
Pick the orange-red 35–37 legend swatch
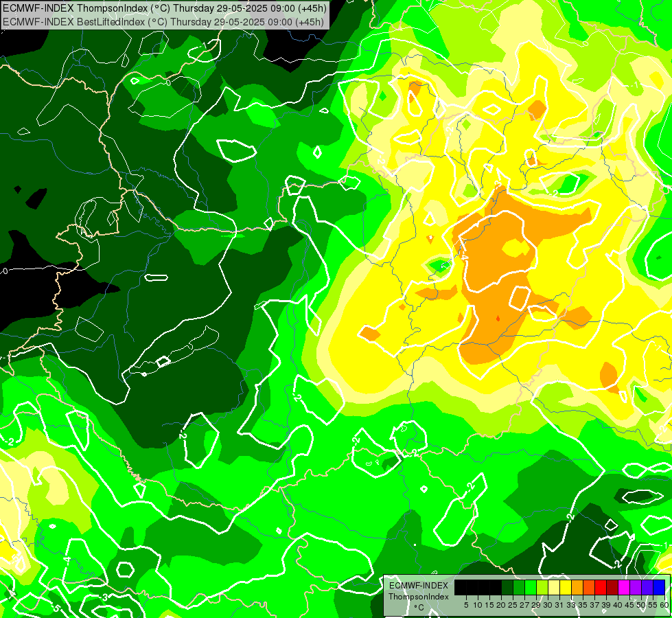(589, 587)
